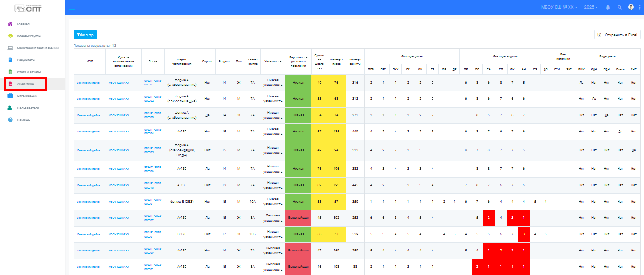644x275 pixels.
Task: Go to Результаты in the sidebar
Action: click(26, 60)
